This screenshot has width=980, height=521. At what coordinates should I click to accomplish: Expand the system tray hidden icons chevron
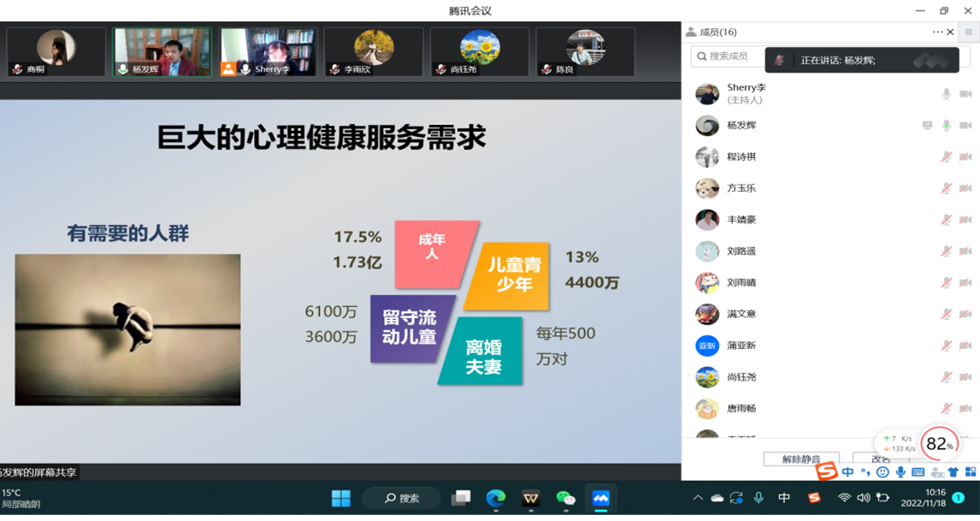point(698,498)
